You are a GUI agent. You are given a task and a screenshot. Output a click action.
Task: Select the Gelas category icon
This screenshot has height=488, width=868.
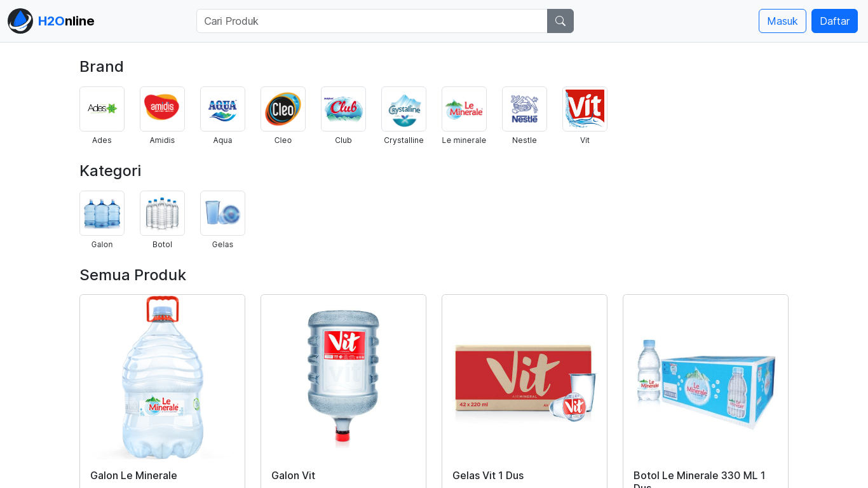(222, 213)
